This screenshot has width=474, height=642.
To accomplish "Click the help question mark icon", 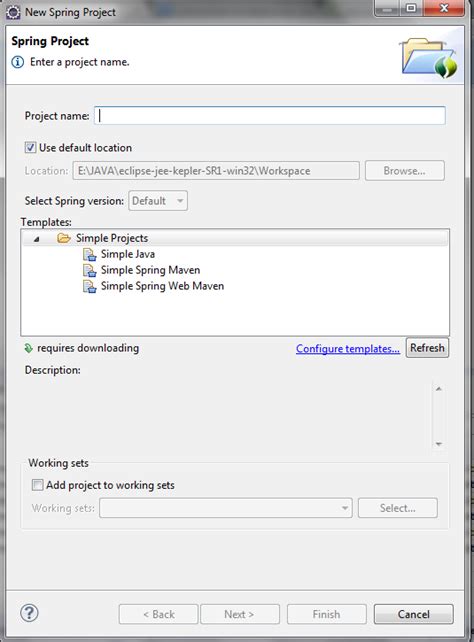I will coord(29,613).
